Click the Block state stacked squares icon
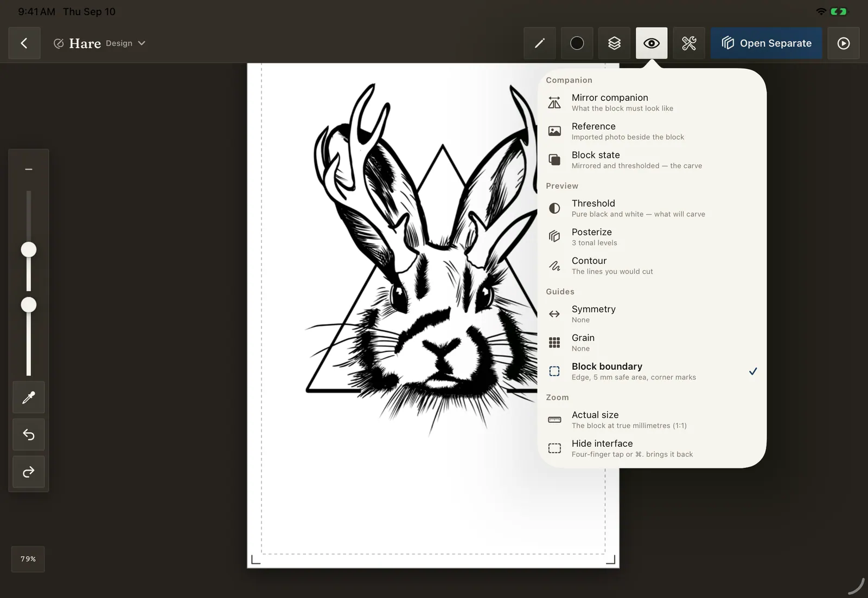 (x=554, y=160)
